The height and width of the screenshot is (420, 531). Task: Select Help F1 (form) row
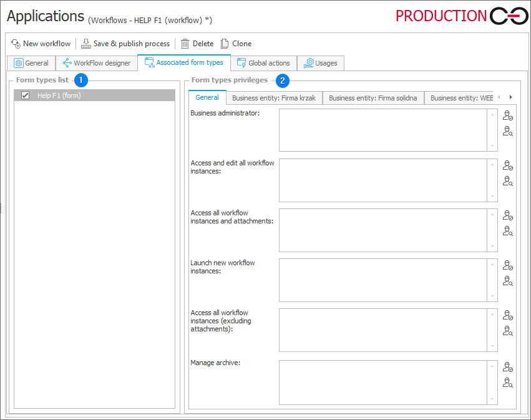pyautogui.click(x=94, y=95)
